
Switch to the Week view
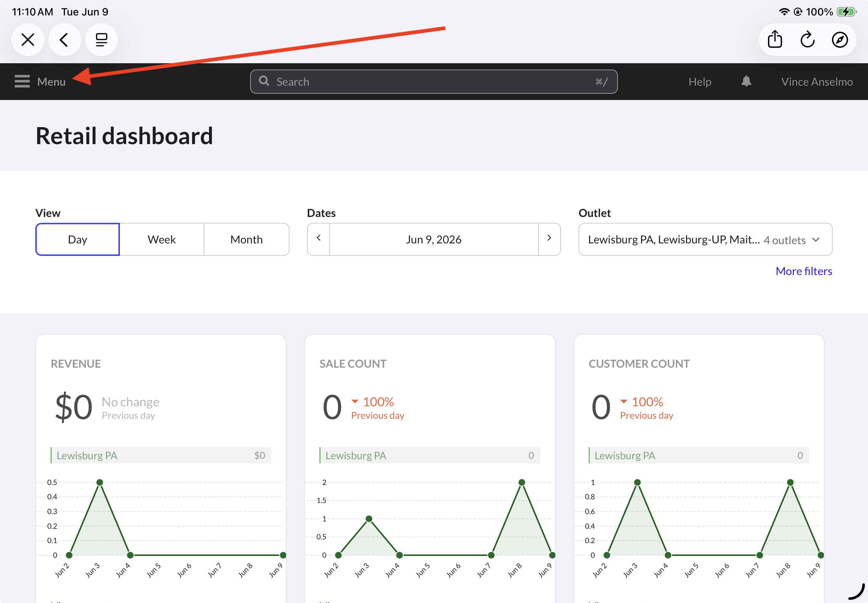(162, 239)
